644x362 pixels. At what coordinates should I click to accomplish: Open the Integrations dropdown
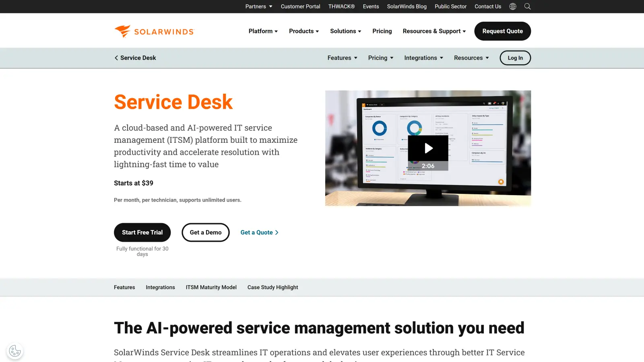[x=424, y=58]
